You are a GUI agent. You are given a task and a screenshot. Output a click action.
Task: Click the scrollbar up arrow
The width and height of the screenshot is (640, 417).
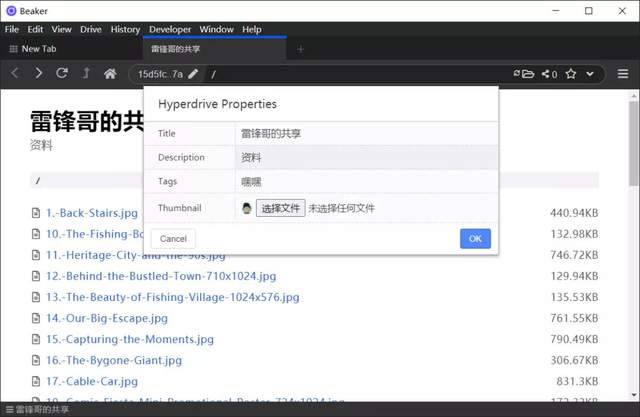[x=633, y=96]
